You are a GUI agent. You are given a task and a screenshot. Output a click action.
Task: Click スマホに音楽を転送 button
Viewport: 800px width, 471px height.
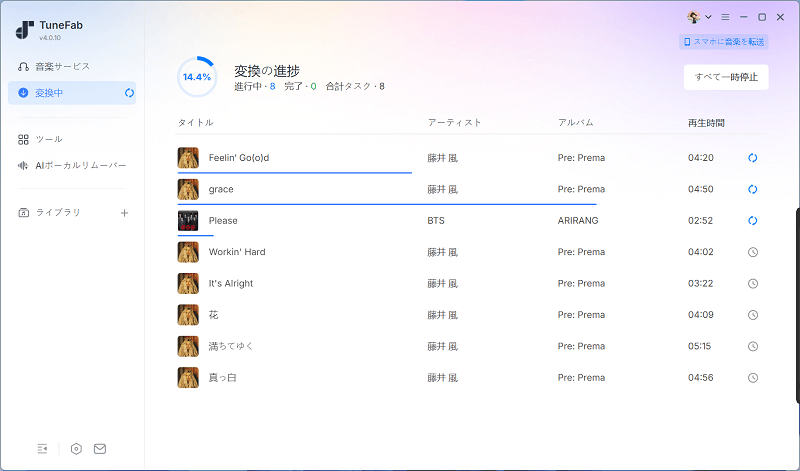(x=723, y=42)
